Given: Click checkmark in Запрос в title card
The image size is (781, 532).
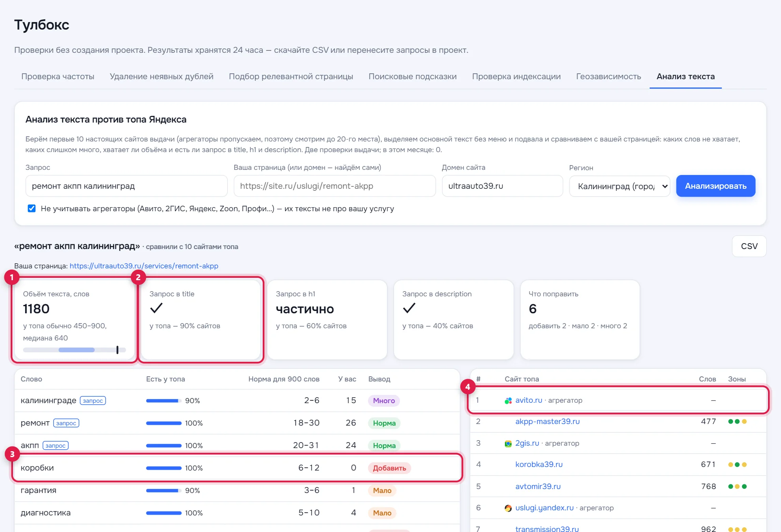Looking at the screenshot, I should tap(156, 308).
